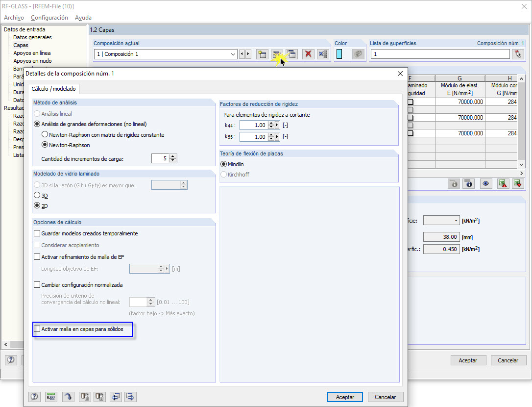The width and height of the screenshot is (532, 407).
Task: Select Capas in the navigator tree
Action: click(21, 45)
